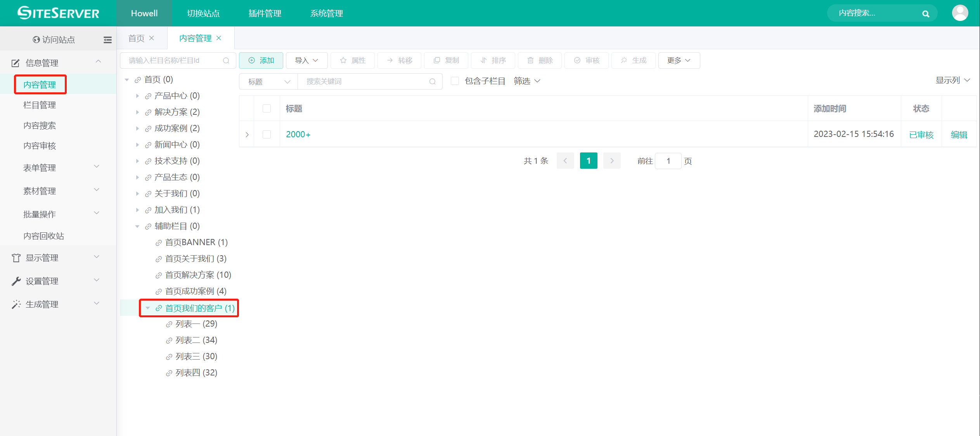The image size is (980, 436).
Task: Open the 更多 dropdown menu
Action: (679, 61)
